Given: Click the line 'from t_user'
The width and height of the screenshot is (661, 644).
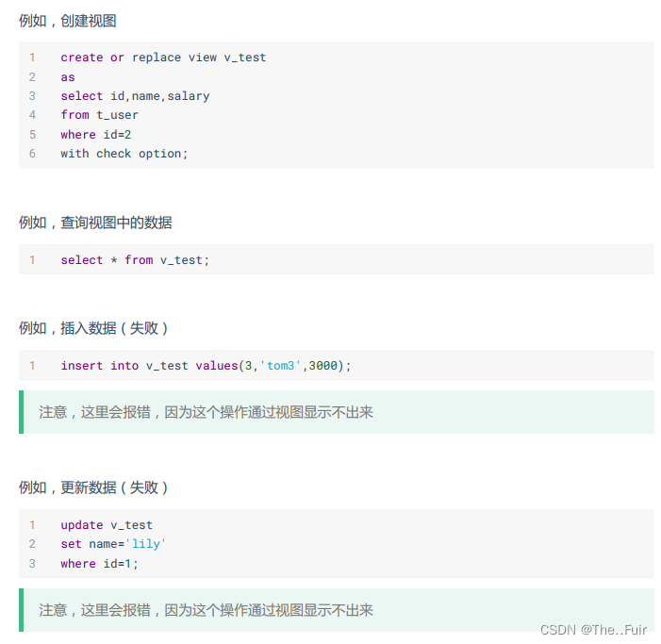Looking at the screenshot, I should (99, 115).
